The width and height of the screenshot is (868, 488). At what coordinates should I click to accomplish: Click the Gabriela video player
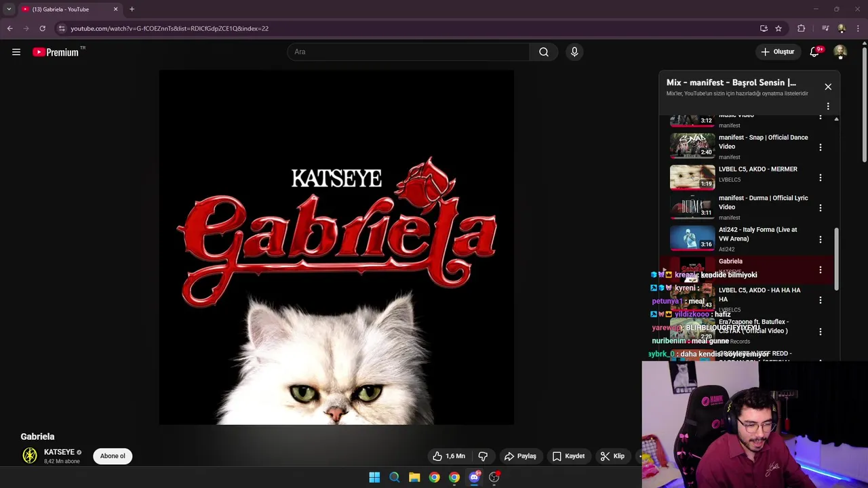[x=336, y=247]
